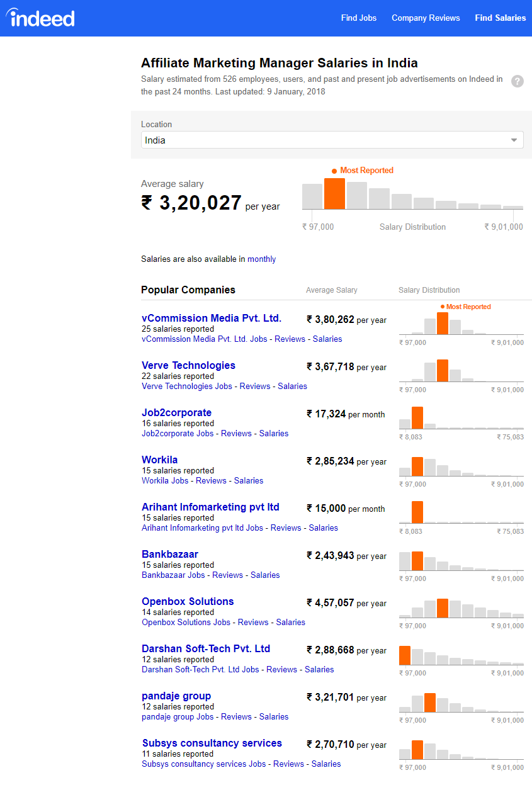Image resolution: width=532 pixels, height=785 pixels.
Task: Open Job2corporate Reviews link
Action: click(236, 433)
